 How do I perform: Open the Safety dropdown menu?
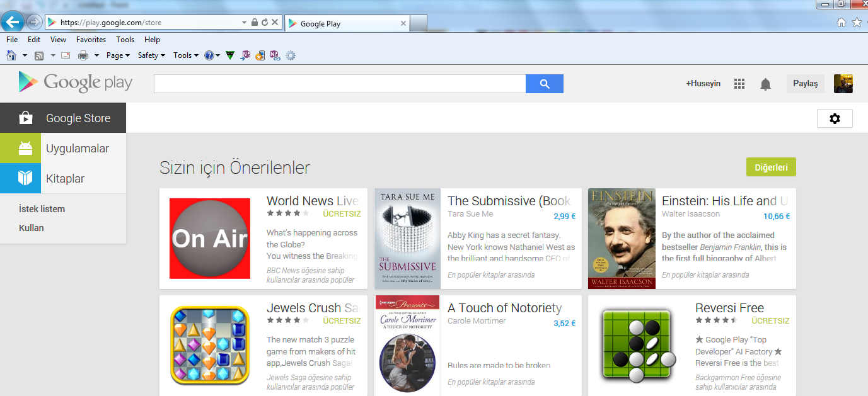(151, 55)
